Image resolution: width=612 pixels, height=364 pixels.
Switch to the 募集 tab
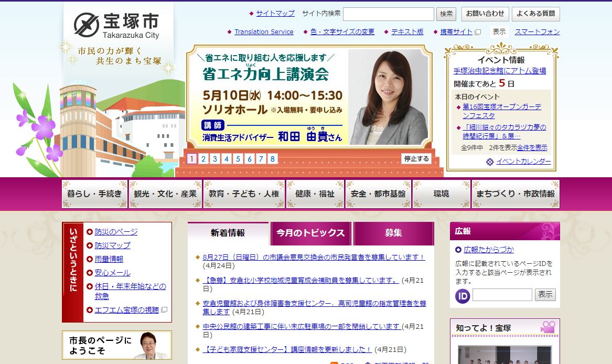[x=393, y=233]
